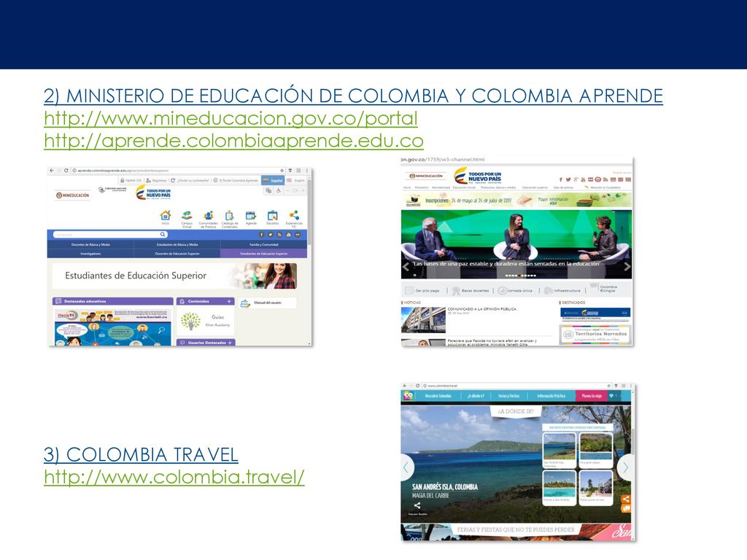Show previous slide in Mineducación carousel
This screenshot has width=747, height=560.
pyautogui.click(x=406, y=267)
